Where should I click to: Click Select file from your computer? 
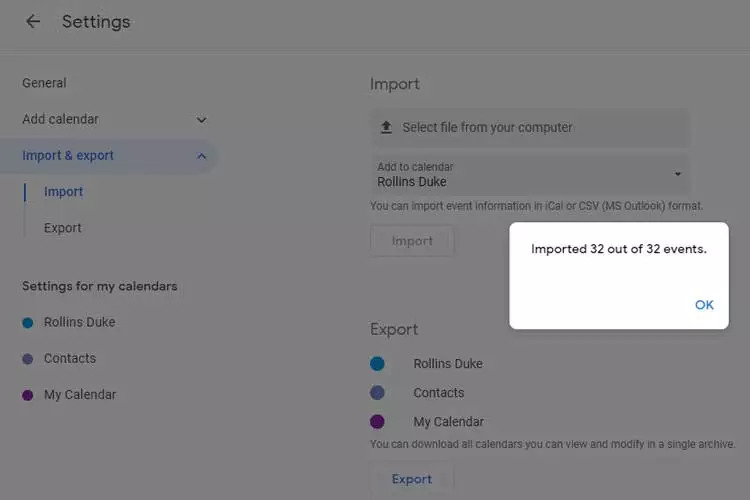tap(530, 127)
